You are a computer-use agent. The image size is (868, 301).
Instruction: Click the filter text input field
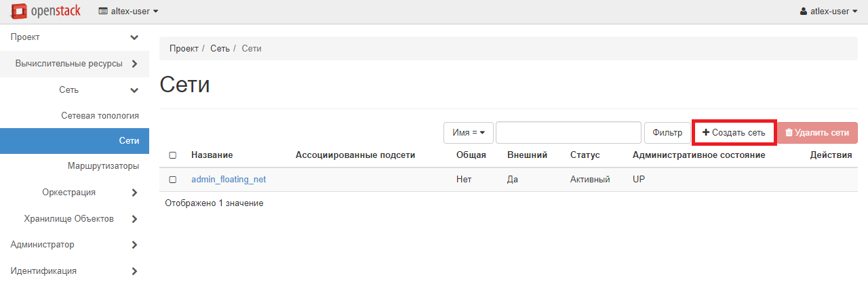[x=568, y=133]
